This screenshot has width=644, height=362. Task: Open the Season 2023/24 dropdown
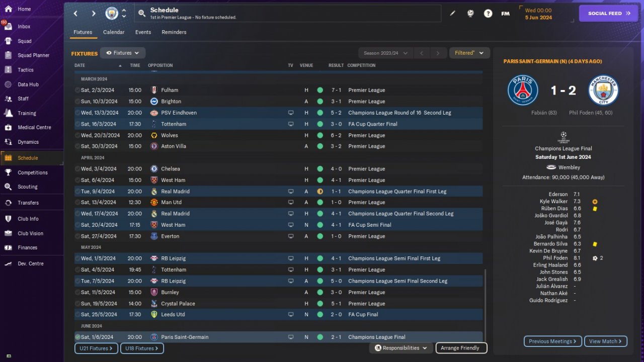pyautogui.click(x=385, y=53)
